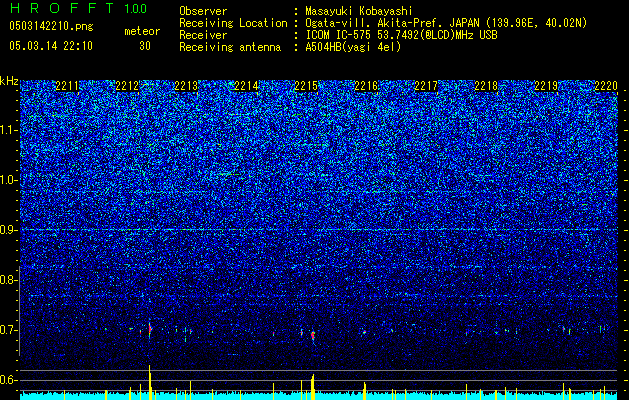The height and width of the screenshot is (400, 629).
Task: Click the 2218 time marker
Action: [486, 86]
